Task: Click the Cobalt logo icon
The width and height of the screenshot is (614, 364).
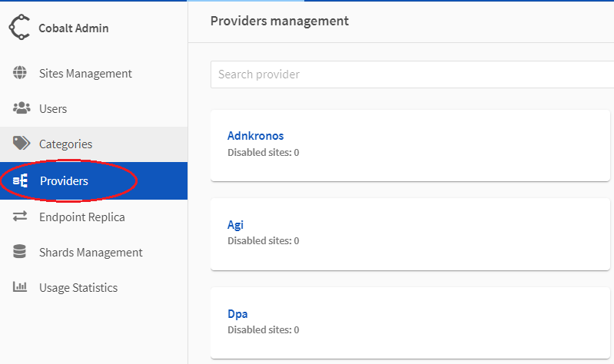Action: click(x=19, y=28)
